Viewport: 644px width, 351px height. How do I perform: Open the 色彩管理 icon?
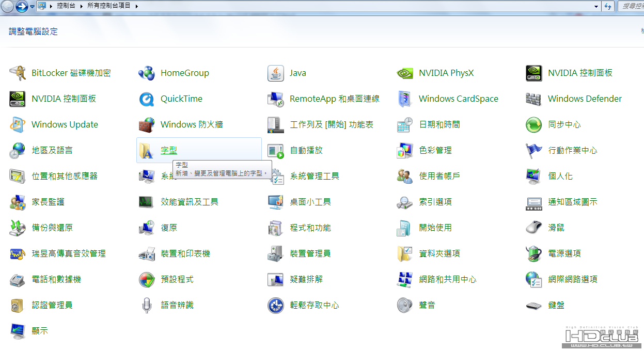tap(405, 151)
